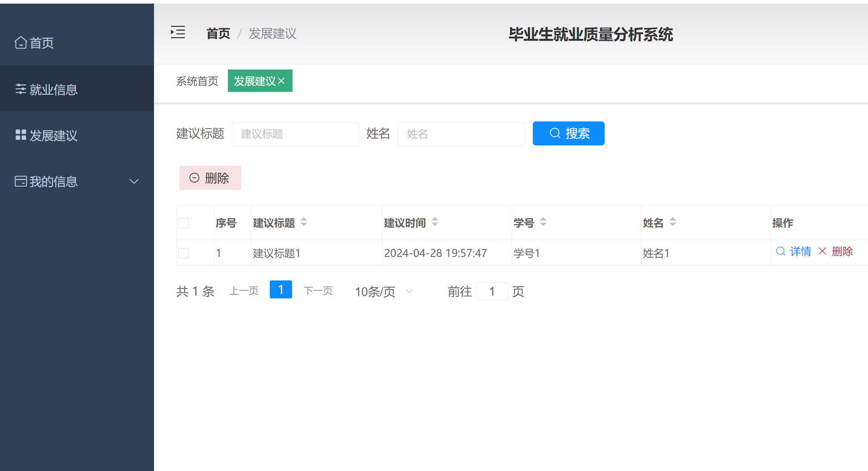Click the card icon beside 我的信息
The width and height of the screenshot is (868, 471).
pos(21,181)
